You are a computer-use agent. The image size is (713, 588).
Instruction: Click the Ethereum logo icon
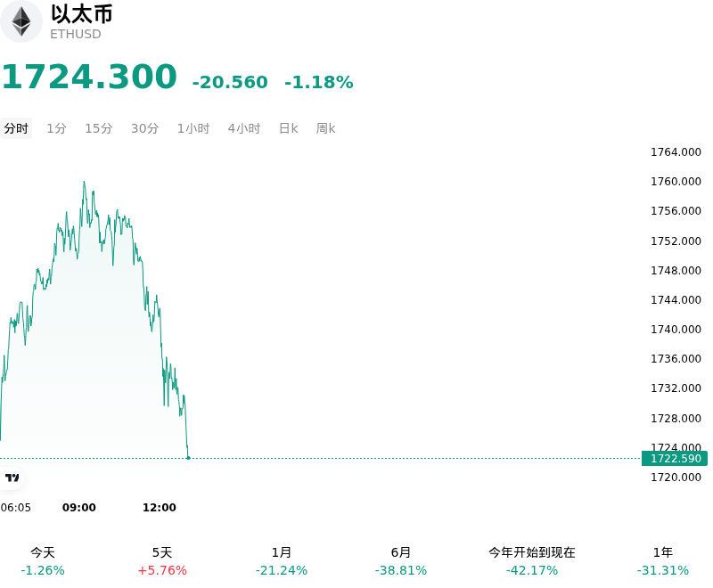click(20, 21)
